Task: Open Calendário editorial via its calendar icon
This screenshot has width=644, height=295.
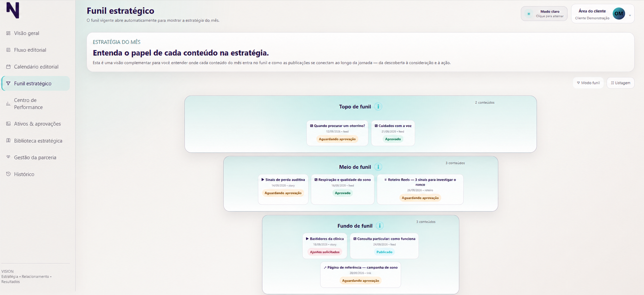Action: [x=8, y=67]
